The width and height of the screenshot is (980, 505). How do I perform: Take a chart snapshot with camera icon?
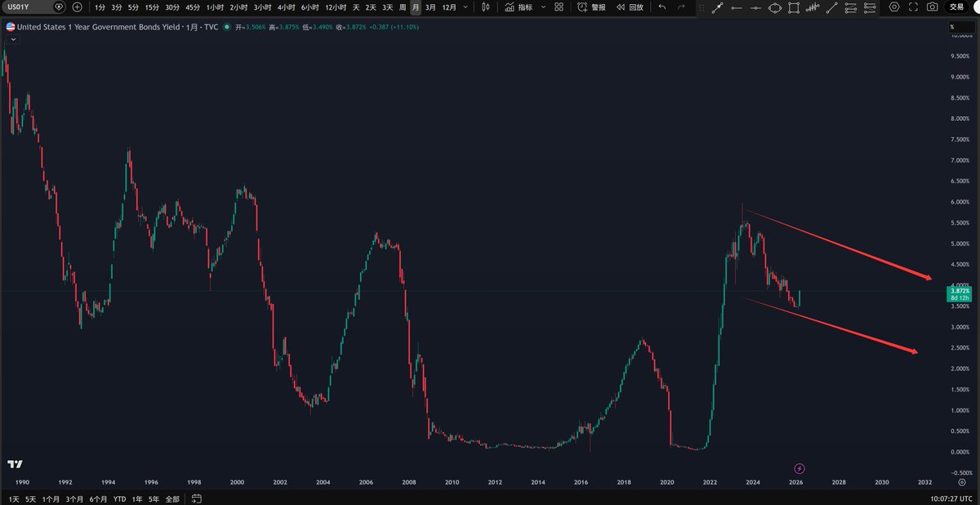[x=933, y=7]
